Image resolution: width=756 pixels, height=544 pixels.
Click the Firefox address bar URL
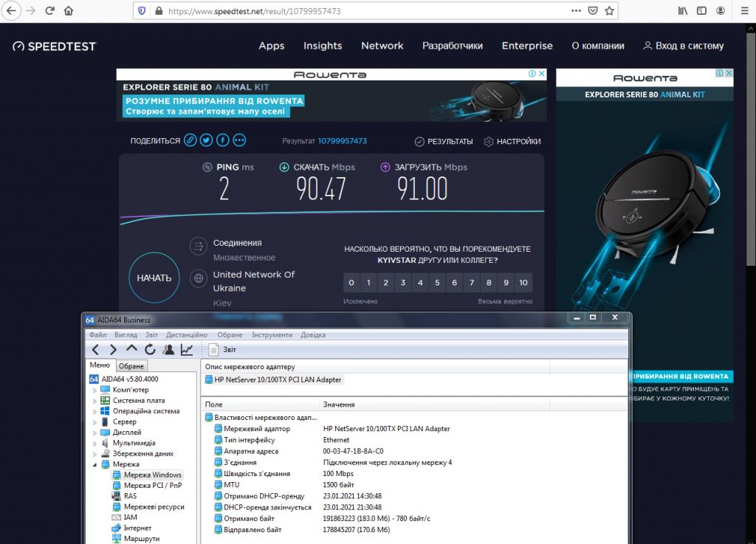255,11
